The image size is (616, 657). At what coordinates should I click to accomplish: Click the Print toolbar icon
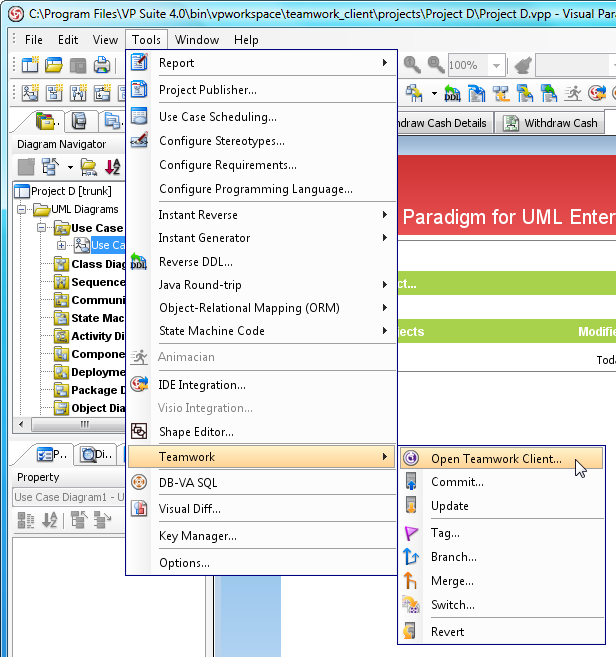click(x=102, y=65)
